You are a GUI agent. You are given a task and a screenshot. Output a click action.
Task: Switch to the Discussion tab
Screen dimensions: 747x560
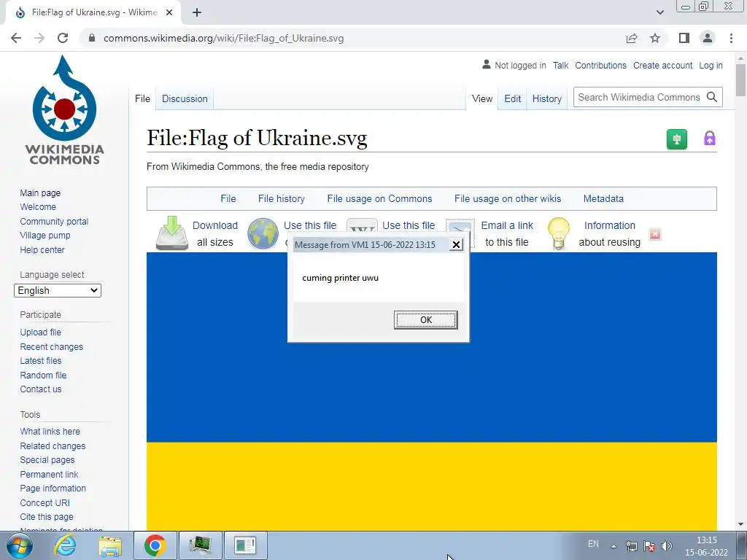(x=185, y=98)
